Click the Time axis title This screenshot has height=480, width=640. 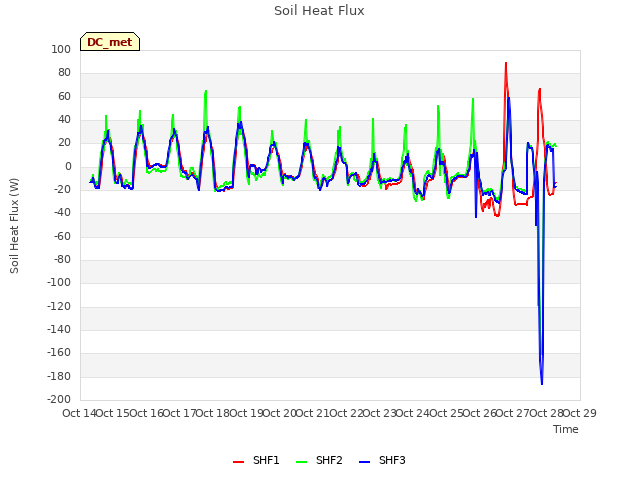(566, 429)
